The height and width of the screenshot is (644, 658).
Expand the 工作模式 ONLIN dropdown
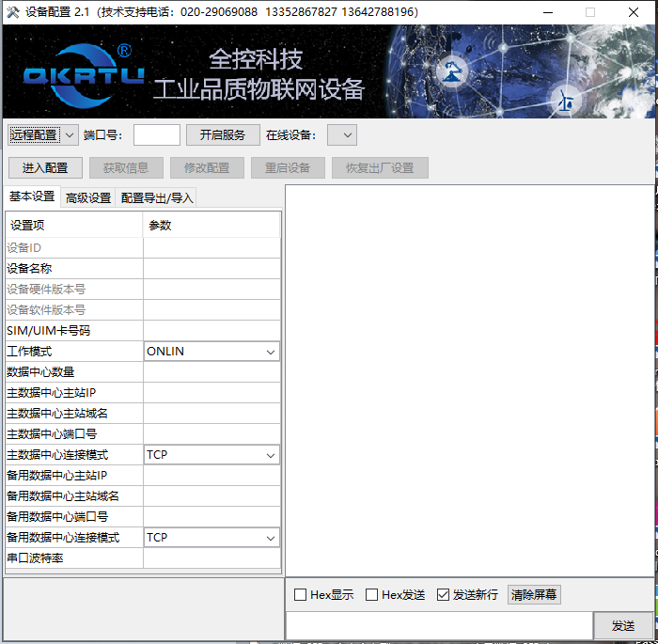(211, 352)
